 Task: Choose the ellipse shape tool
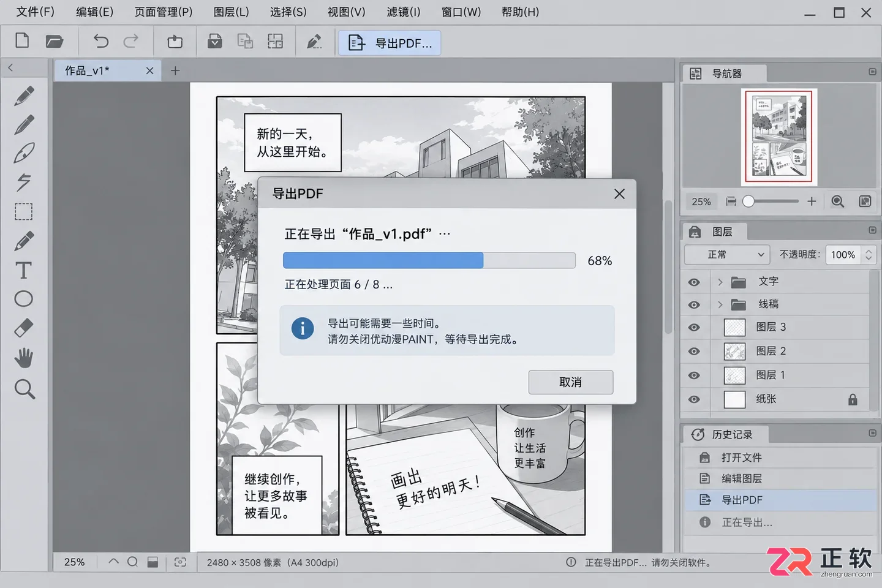pos(23,299)
